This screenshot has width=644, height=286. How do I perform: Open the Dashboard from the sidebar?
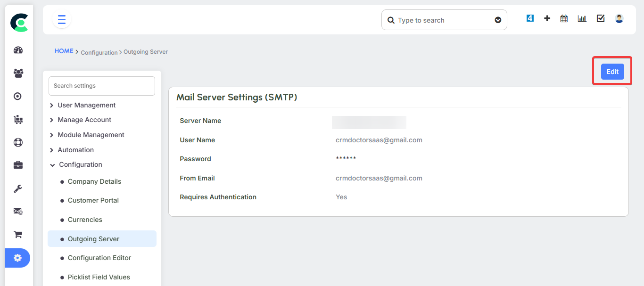pos(17,50)
